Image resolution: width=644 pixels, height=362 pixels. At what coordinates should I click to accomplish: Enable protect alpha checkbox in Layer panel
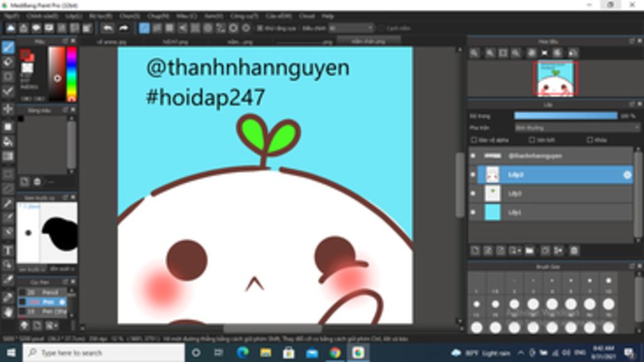[474, 140]
